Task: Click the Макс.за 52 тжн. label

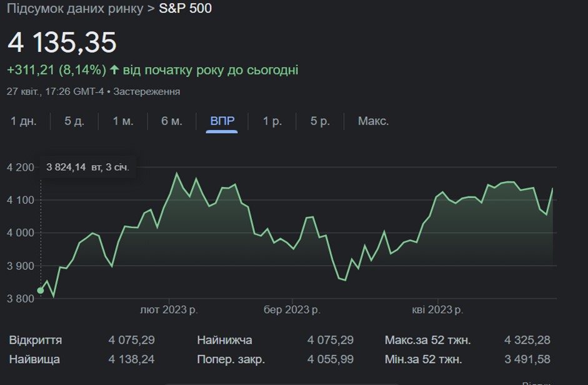Action: 428,341
